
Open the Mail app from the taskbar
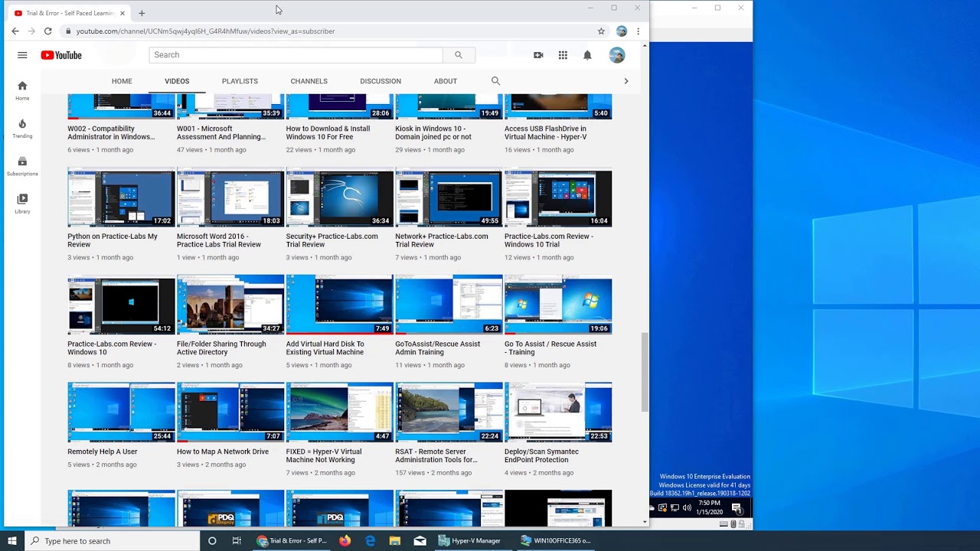pos(420,541)
